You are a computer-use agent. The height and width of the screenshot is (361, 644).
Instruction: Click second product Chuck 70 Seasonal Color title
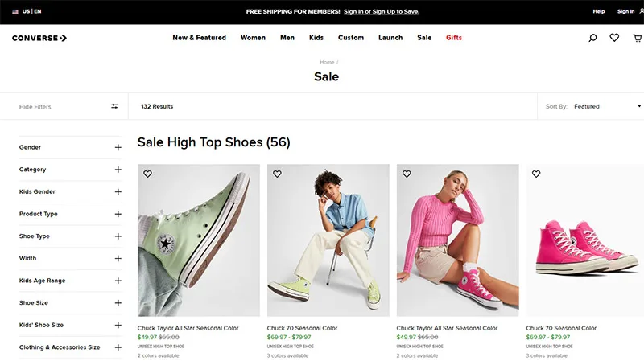coord(302,328)
